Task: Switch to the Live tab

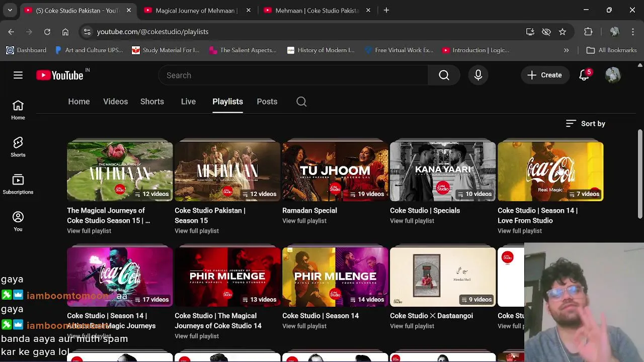Action: pos(188,102)
